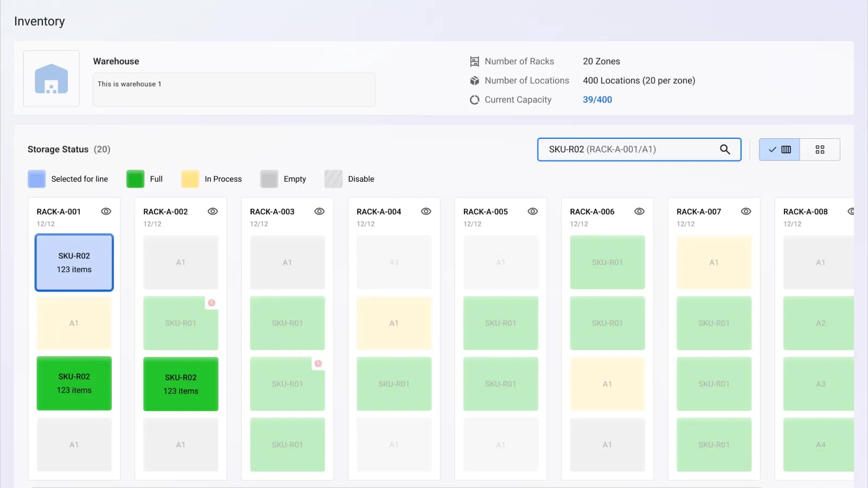This screenshot has width=868, height=488.
Task: Click A4 slot in RACK-A-008
Action: point(819,445)
